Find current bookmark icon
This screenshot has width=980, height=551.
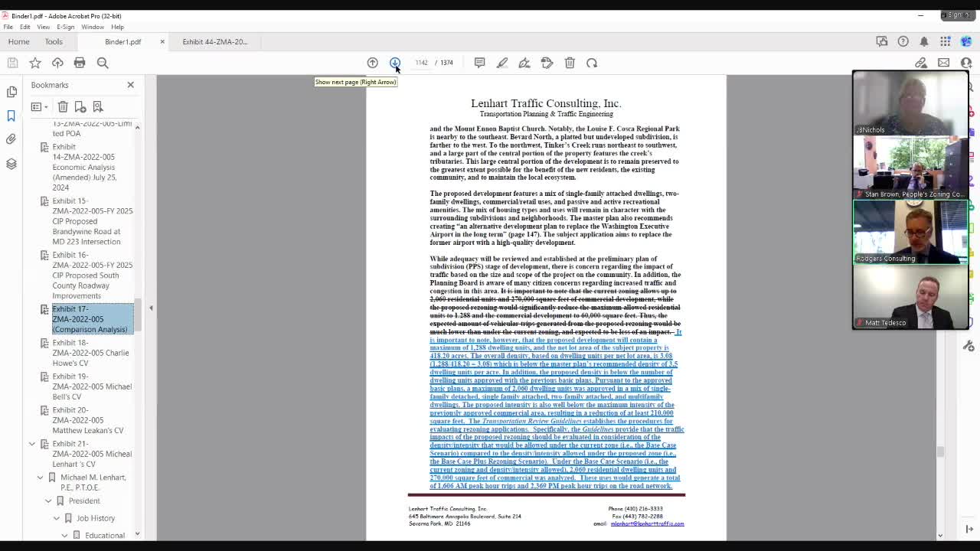pos(98,106)
